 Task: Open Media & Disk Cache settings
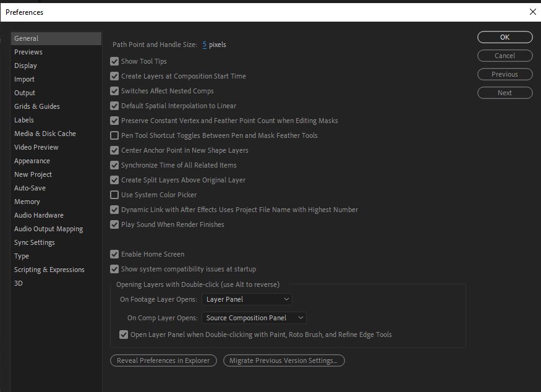click(45, 134)
